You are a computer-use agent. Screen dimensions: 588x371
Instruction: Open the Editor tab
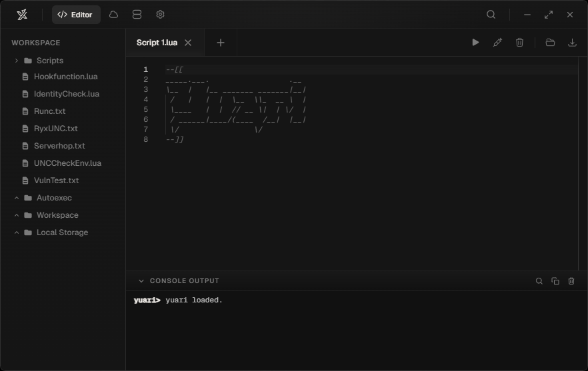pyautogui.click(x=76, y=15)
